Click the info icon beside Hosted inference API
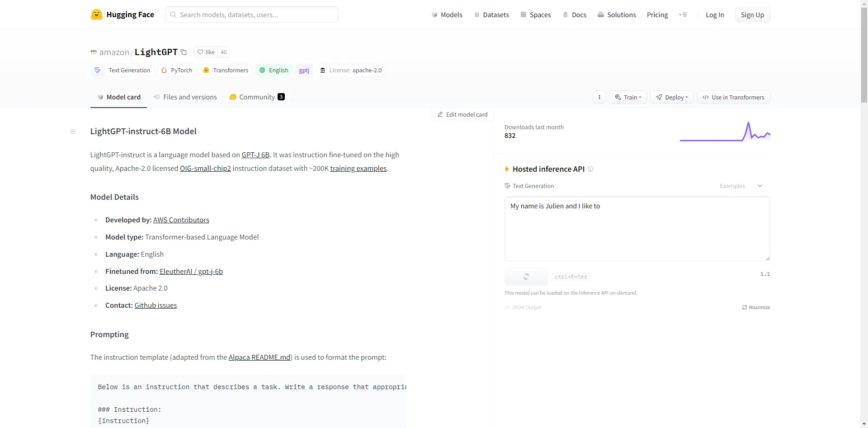 (x=590, y=169)
